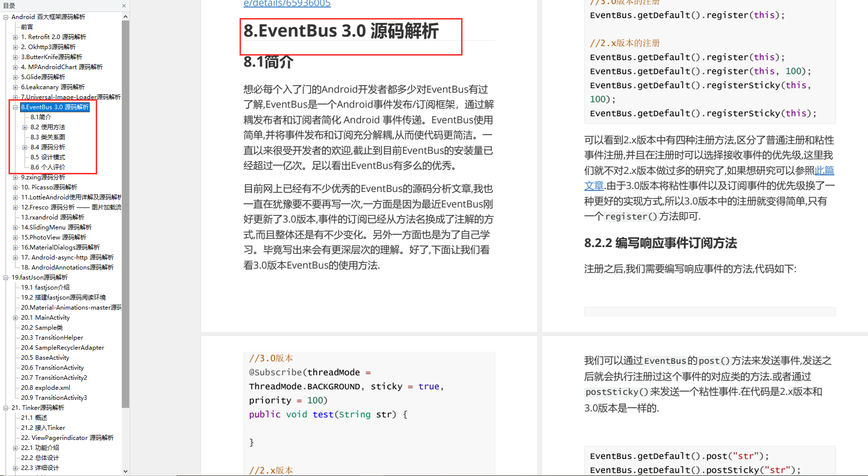
Task: Expand the 22.1 功能介绍 node
Action: coord(16,448)
